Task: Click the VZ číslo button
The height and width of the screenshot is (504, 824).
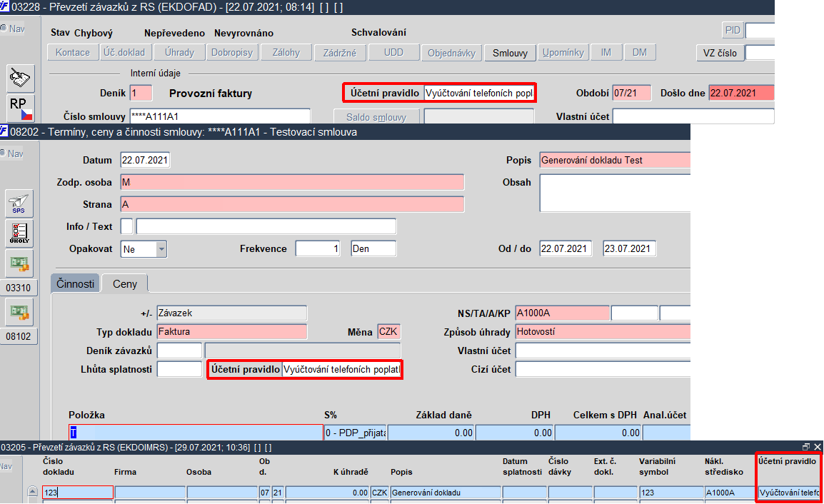Action: click(x=720, y=53)
